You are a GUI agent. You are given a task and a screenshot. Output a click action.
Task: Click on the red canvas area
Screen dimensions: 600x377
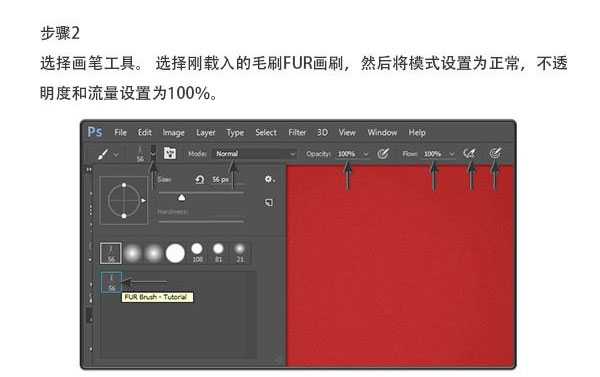tap(399, 266)
